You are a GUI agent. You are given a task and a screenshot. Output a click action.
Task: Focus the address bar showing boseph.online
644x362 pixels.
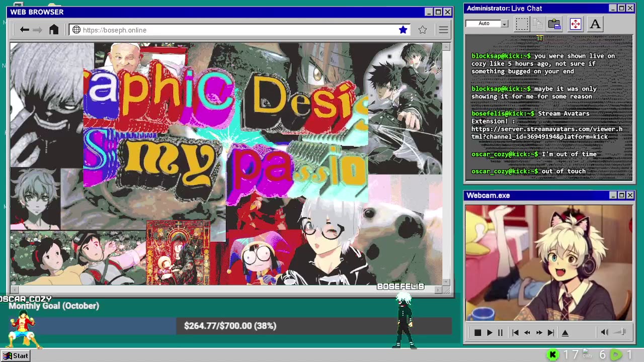point(240,30)
